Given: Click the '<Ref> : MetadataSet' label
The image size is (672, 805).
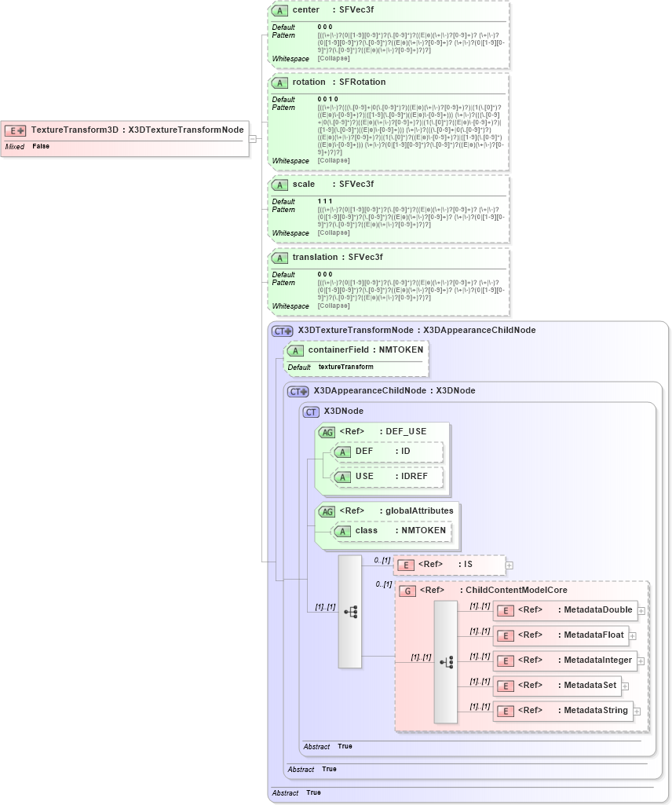Looking at the screenshot, I should [x=567, y=686].
